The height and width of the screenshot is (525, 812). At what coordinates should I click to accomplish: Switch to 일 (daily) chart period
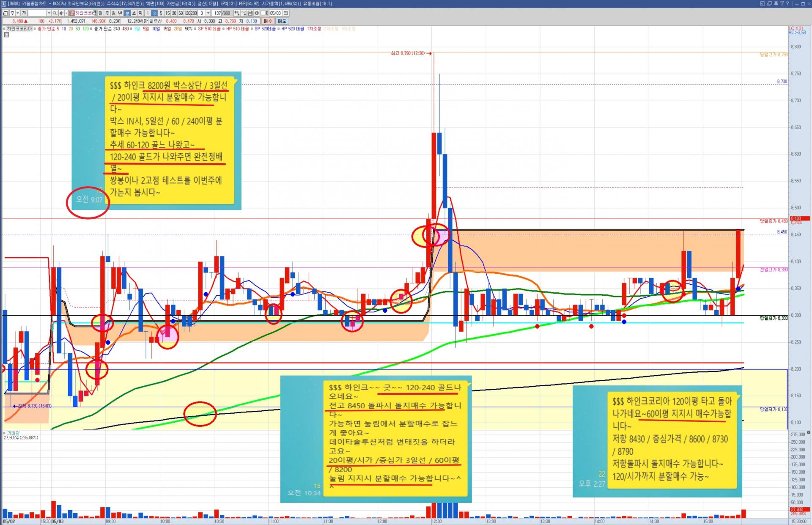click(x=100, y=13)
